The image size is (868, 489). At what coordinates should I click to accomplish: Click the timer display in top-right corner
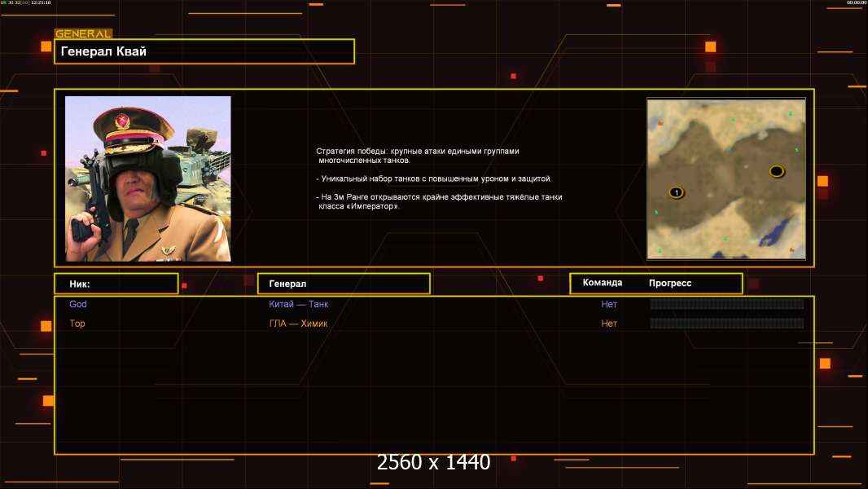(856, 3)
